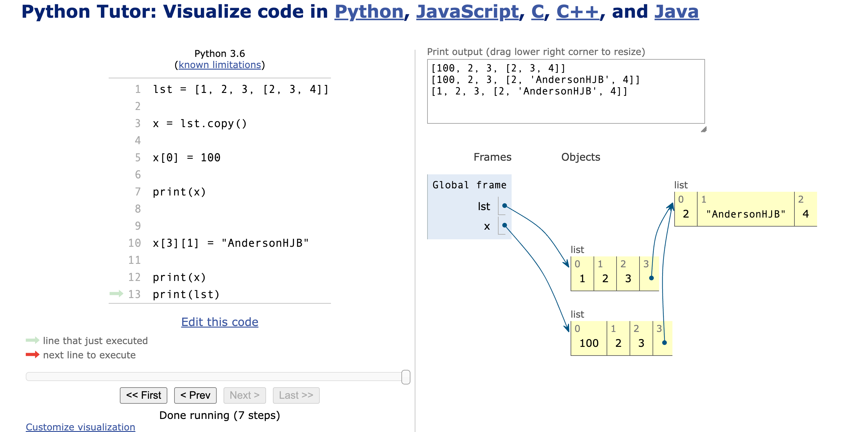Click the green arrow at line 13
The image size is (868, 432).
(116, 294)
